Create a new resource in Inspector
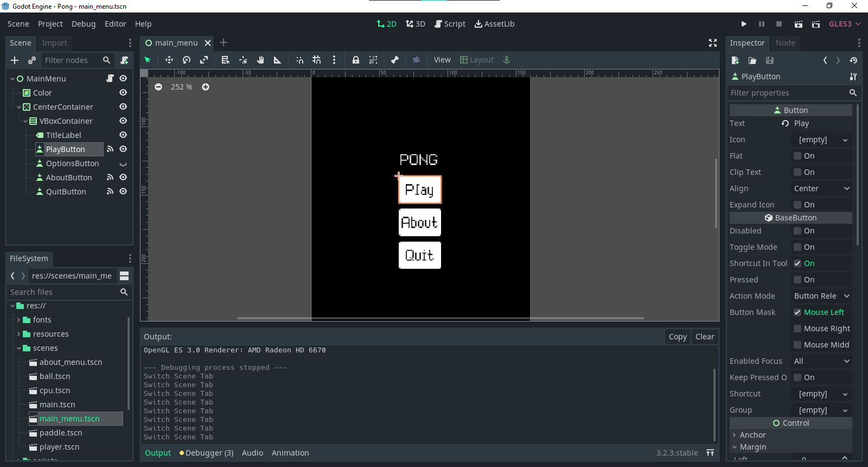This screenshot has height=467, width=868. click(735, 60)
